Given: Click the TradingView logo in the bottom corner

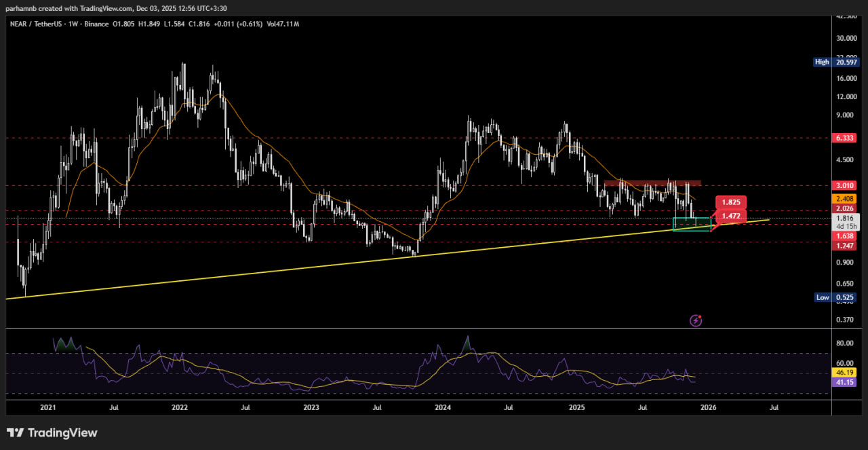Looking at the screenshot, I should 52,433.
